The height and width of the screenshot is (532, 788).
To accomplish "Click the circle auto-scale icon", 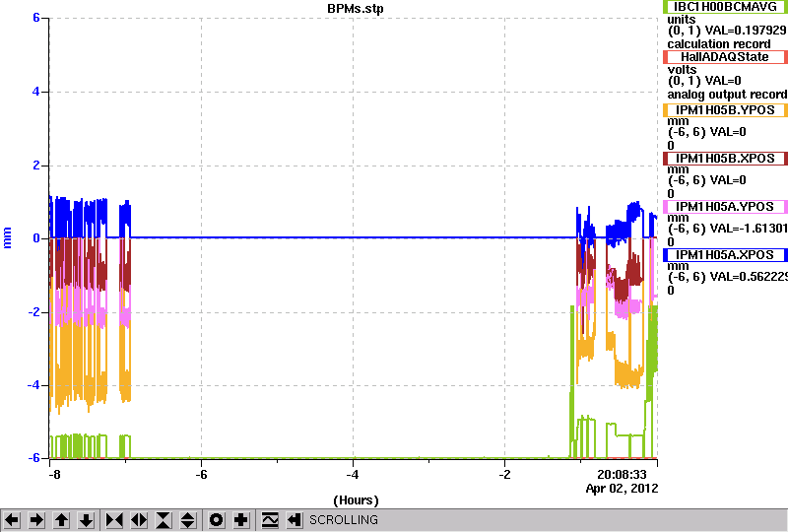I will click(x=217, y=520).
